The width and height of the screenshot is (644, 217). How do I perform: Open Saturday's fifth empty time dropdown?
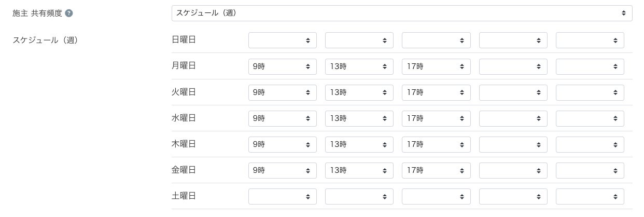pyautogui.click(x=590, y=196)
